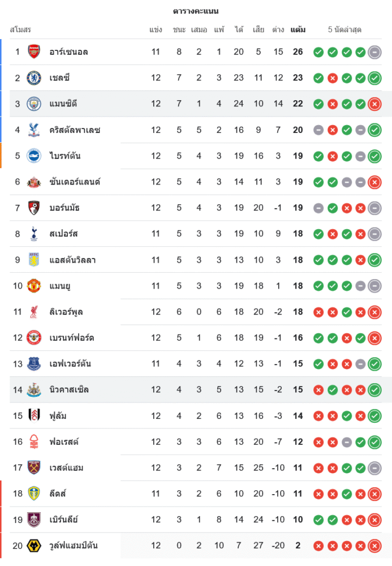Click the Arsenal club crest icon

[x=35, y=52]
